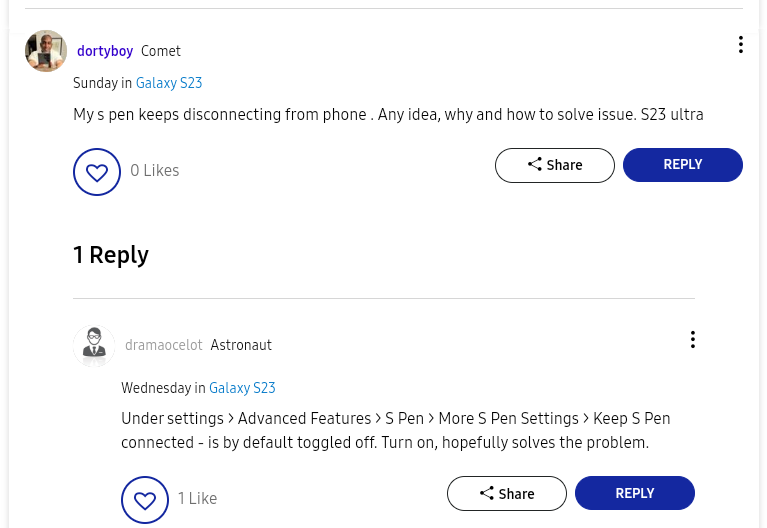Share dramaocelot's reply
The height and width of the screenshot is (528, 767).
(507, 494)
